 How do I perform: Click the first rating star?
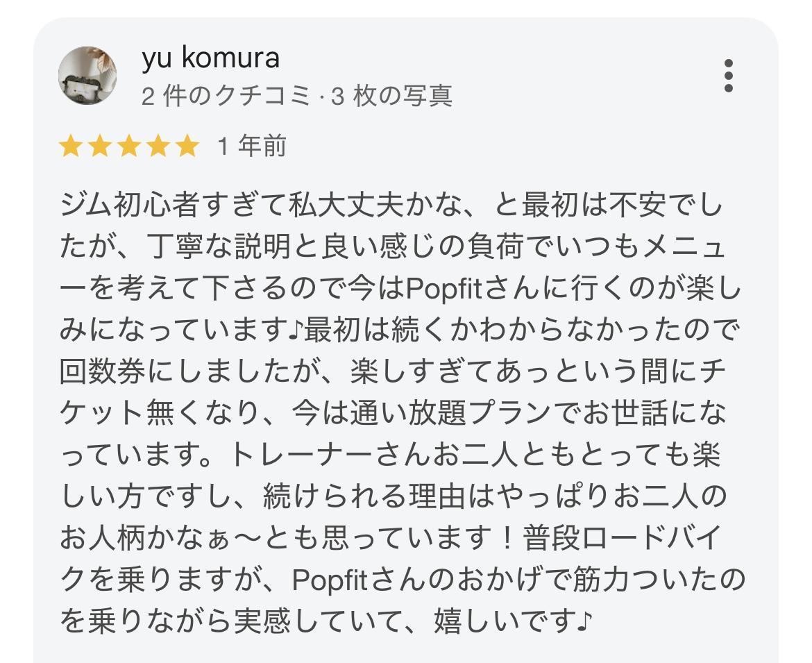pyautogui.click(x=70, y=146)
